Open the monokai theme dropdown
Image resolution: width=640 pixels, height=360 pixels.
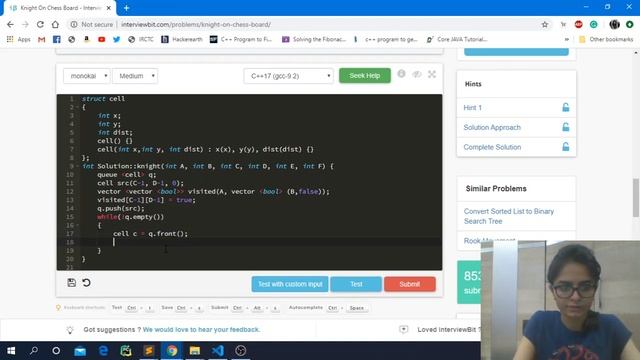(87, 76)
